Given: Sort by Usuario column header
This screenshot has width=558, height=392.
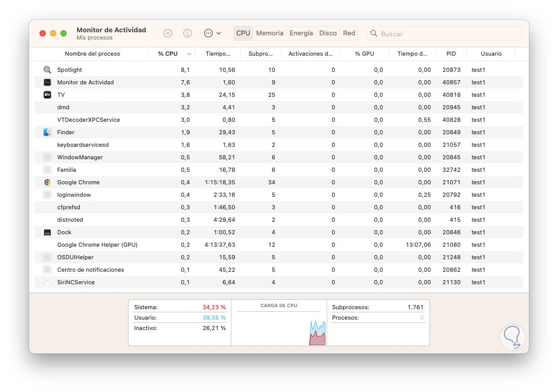Looking at the screenshot, I should pos(491,54).
